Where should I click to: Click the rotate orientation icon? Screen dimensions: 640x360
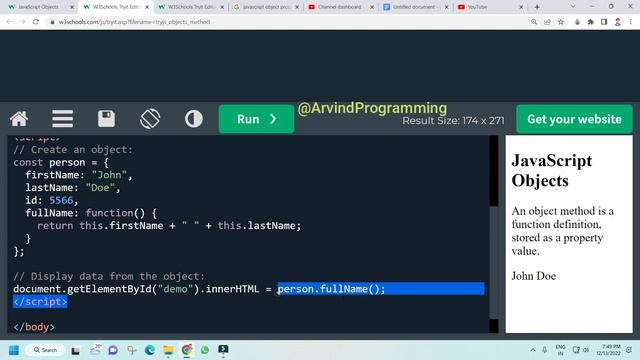click(x=150, y=119)
